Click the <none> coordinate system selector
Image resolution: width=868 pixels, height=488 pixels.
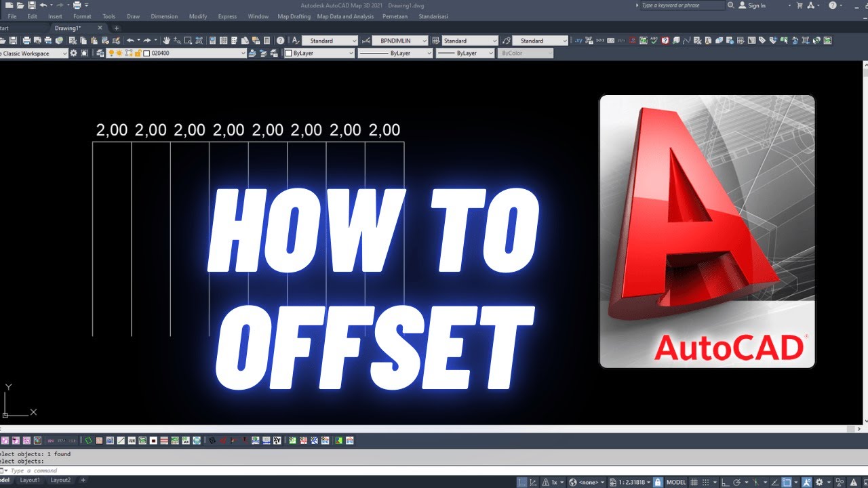point(587,482)
